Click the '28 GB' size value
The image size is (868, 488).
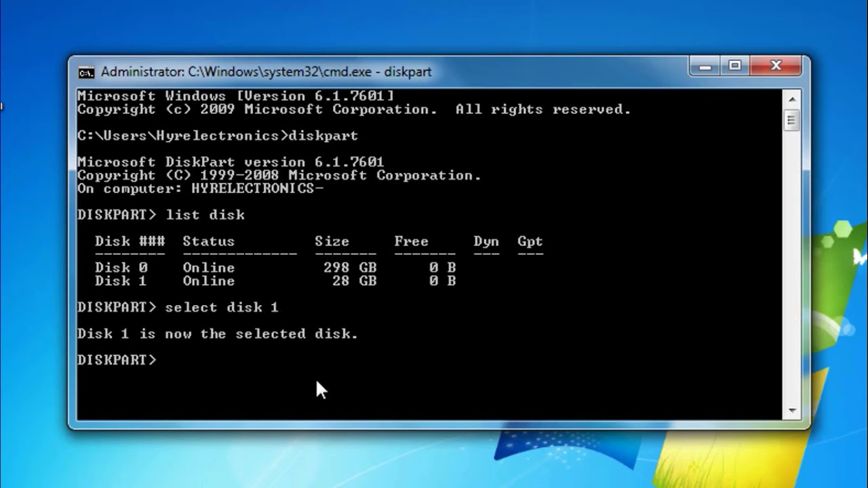[354, 281]
